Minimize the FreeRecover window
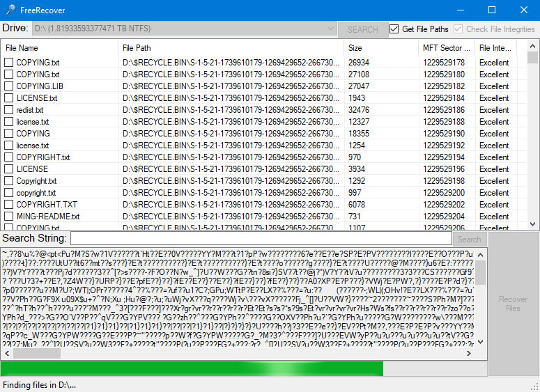 click(461, 10)
